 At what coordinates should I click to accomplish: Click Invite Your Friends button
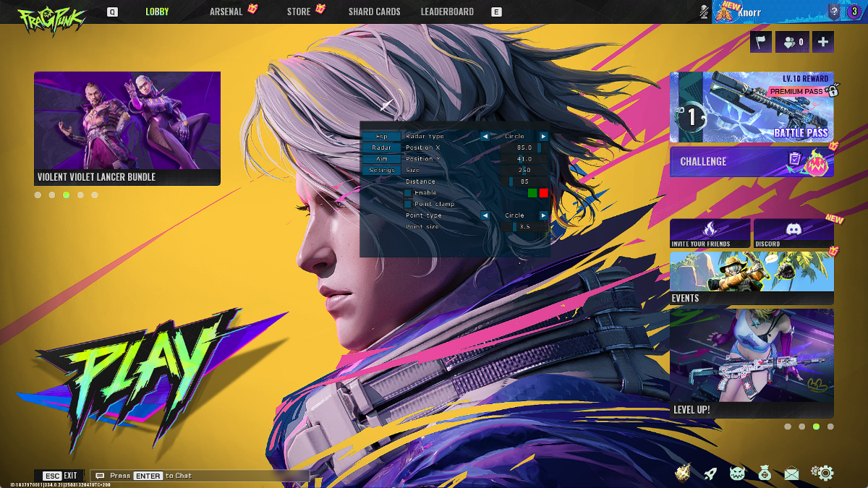click(710, 234)
